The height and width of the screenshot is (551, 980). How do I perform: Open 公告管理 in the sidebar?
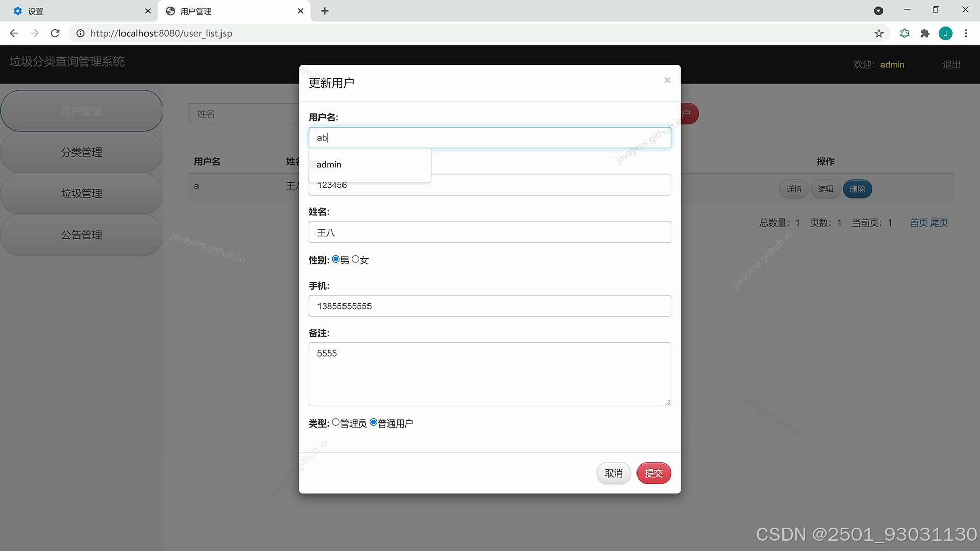82,235
